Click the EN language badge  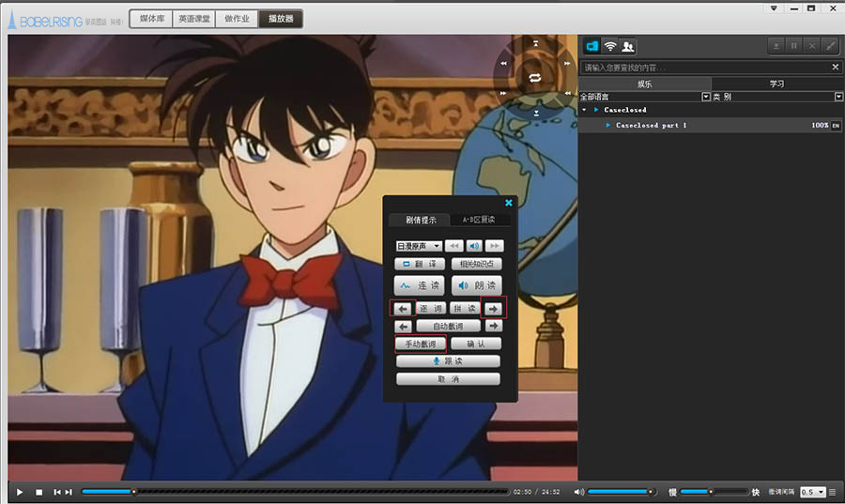click(x=836, y=126)
